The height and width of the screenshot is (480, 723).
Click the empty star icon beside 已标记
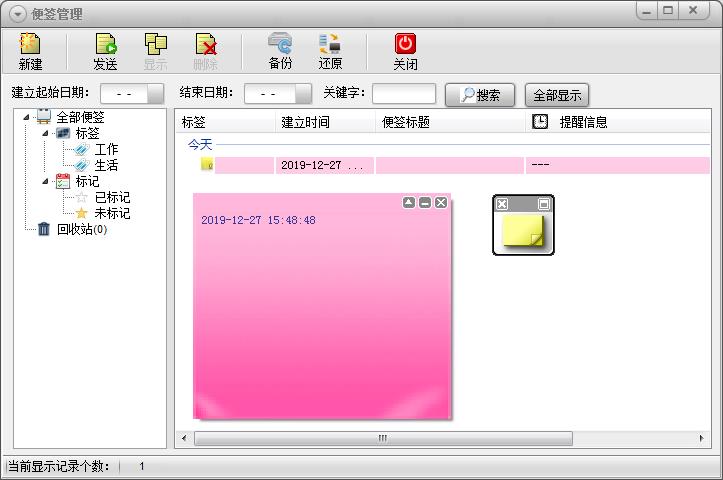click(82, 197)
